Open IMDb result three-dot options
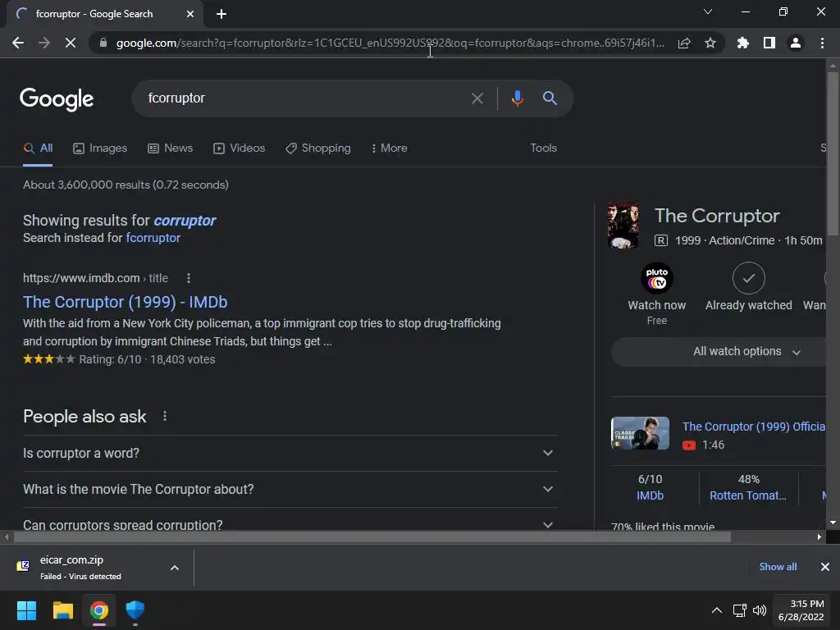This screenshot has width=840, height=630. [x=188, y=278]
